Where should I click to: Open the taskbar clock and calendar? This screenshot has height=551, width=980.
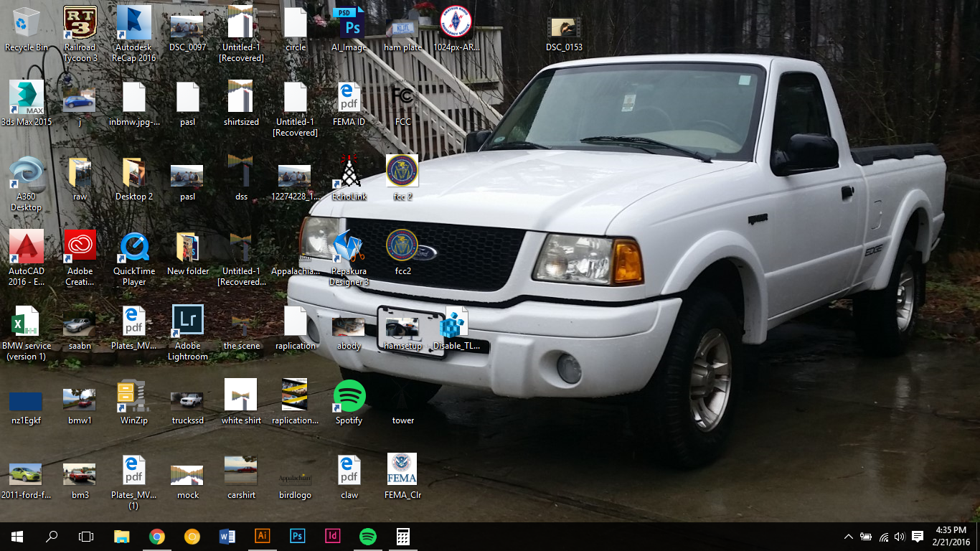click(x=951, y=537)
